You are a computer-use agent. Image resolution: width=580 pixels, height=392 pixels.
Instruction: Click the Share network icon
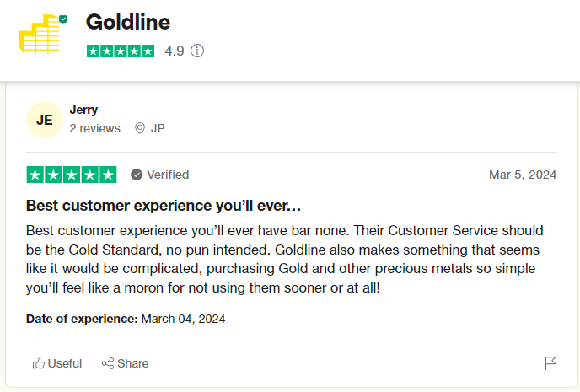coord(108,363)
